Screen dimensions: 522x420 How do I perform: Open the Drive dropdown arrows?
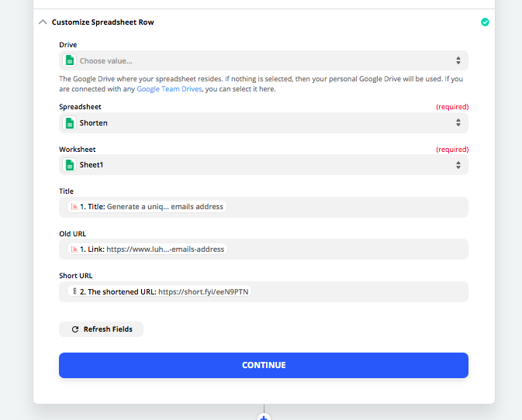coord(458,60)
